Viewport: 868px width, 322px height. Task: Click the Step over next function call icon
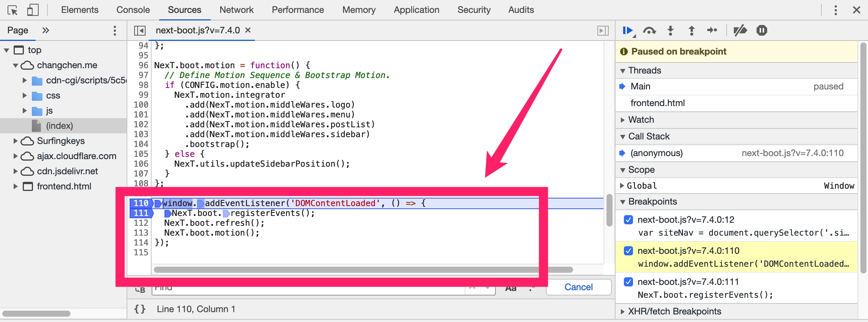coord(649,31)
